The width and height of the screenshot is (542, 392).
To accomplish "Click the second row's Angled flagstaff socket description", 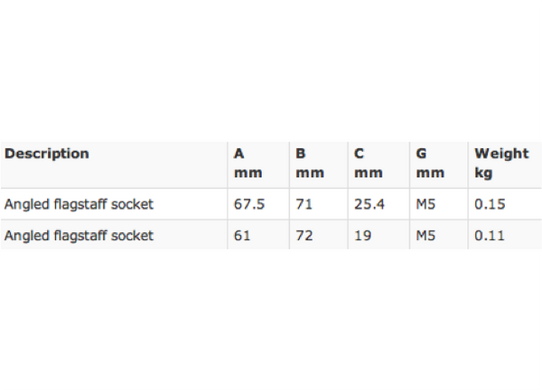I will (79, 236).
